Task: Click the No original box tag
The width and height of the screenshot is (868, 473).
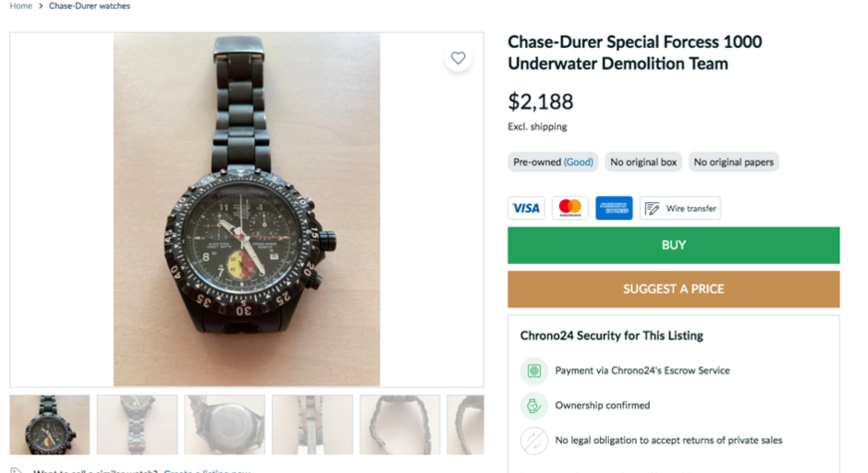Action: click(x=644, y=162)
